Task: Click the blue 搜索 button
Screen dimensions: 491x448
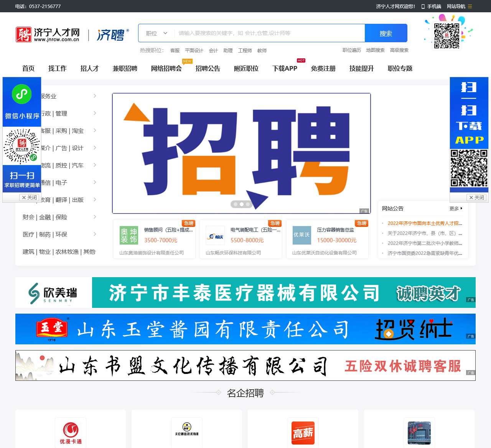Action: [386, 33]
